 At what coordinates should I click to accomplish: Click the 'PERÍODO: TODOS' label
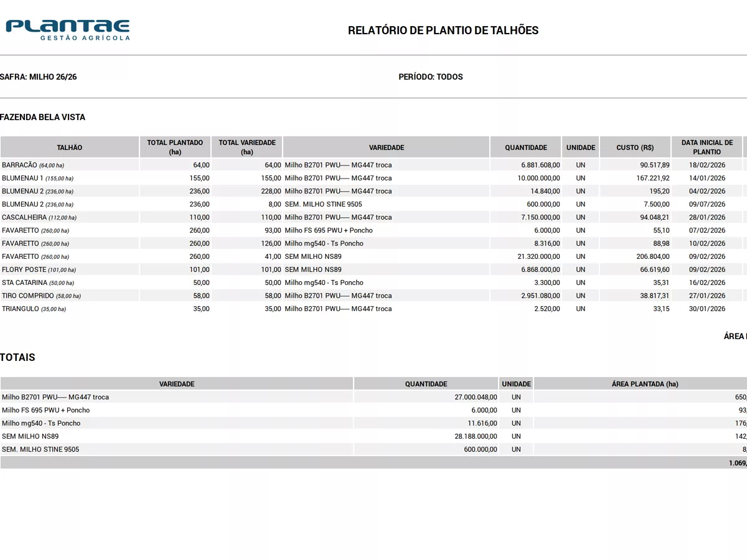pos(431,77)
